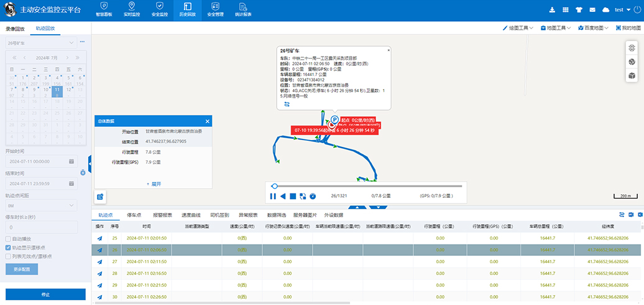Image resolution: width=644 pixels, height=305 pixels.
Task: Click the stop playback square icon
Action: pos(293,196)
